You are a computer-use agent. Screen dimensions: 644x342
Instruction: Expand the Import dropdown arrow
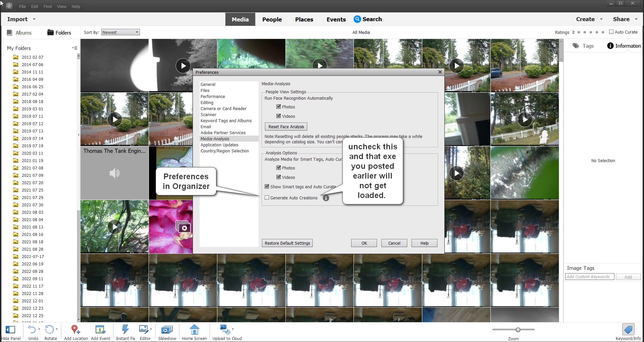pyautogui.click(x=34, y=19)
